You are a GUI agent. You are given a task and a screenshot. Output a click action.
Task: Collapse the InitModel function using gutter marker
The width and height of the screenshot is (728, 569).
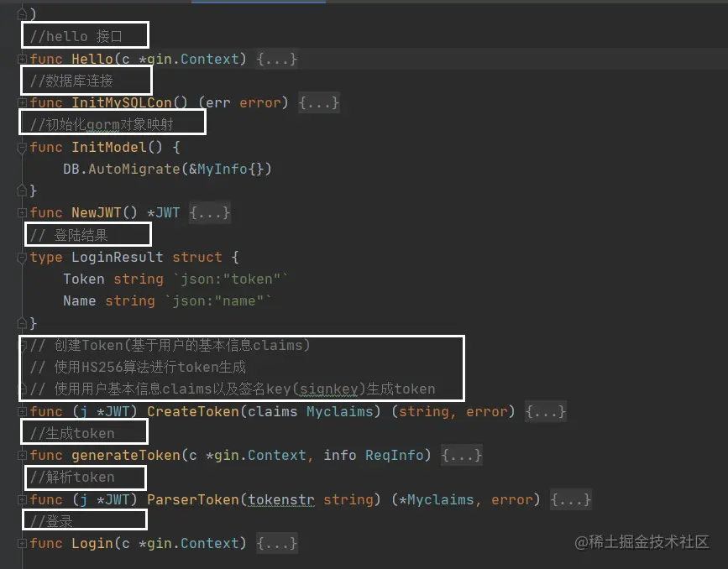click(22, 148)
